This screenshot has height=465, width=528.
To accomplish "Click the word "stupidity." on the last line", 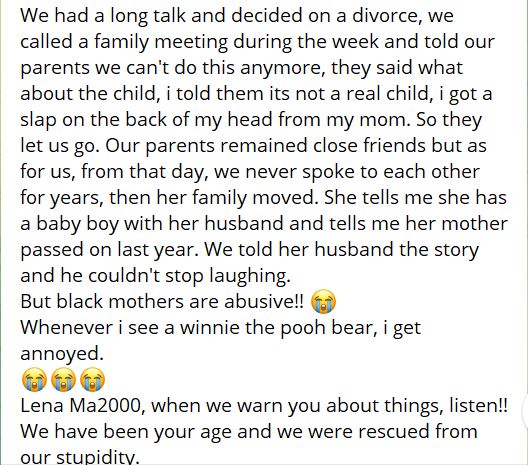I will coord(98,458).
